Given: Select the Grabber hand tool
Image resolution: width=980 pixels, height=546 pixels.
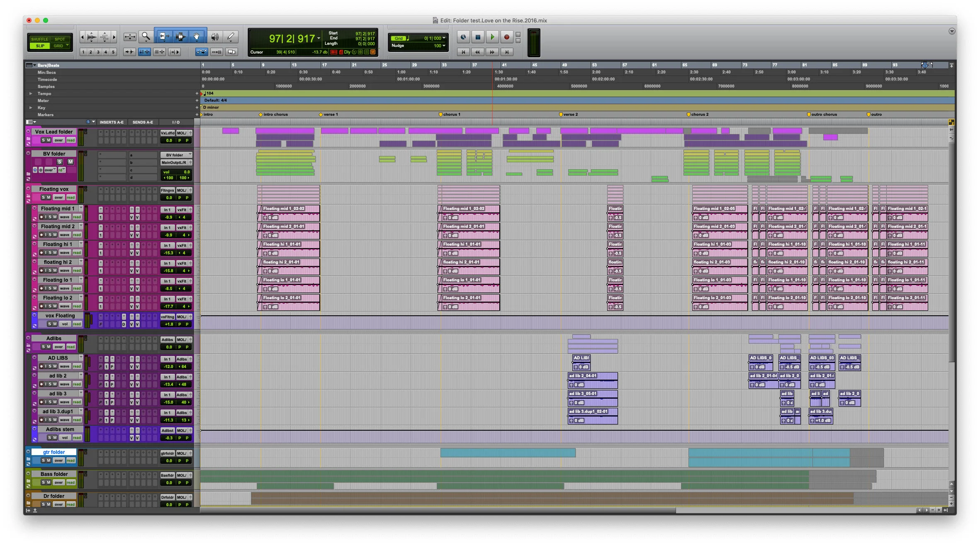Looking at the screenshot, I should tap(197, 37).
